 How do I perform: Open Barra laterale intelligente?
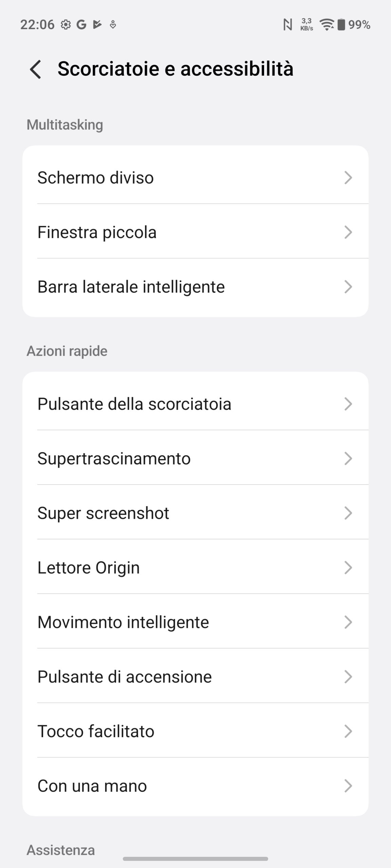195,287
